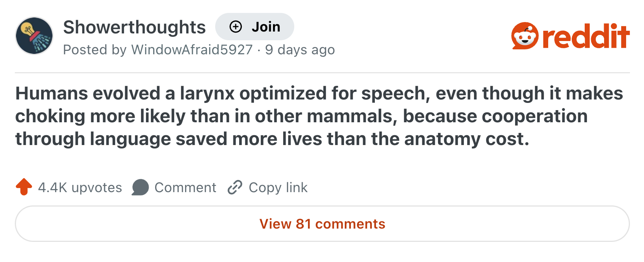Open WindowAfraid5927's profile
644x262 pixels.
pyautogui.click(x=192, y=50)
